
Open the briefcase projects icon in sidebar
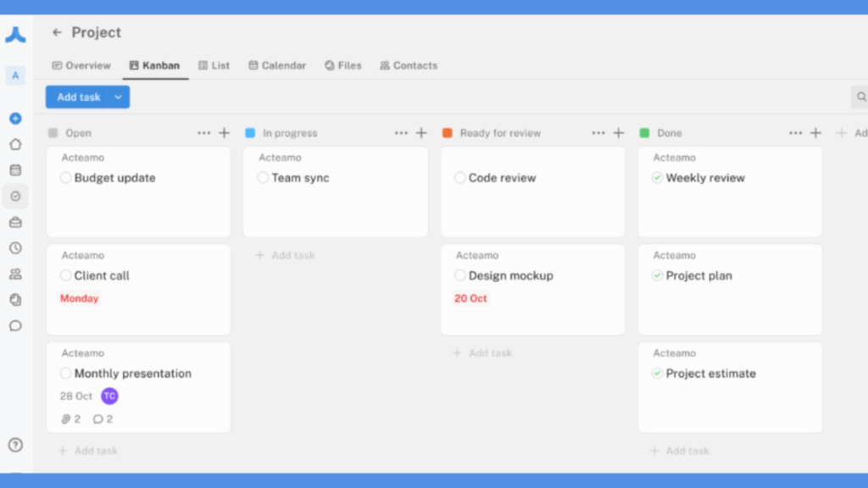[15, 223]
